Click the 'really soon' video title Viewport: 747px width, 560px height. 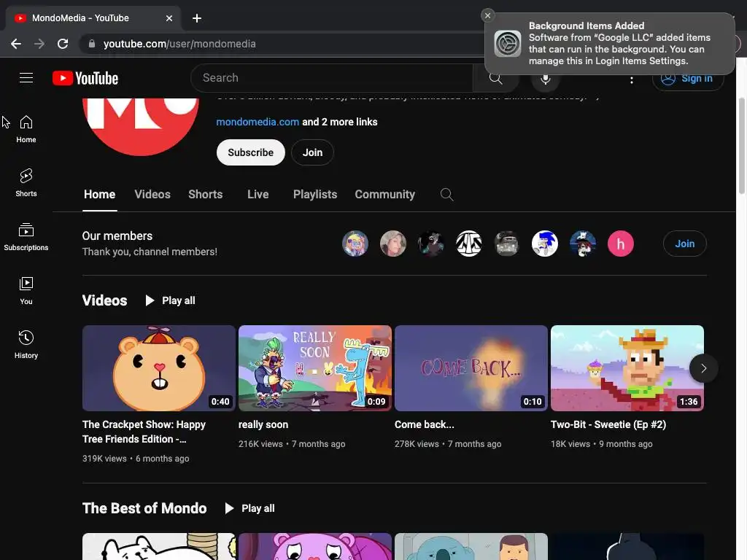point(263,424)
